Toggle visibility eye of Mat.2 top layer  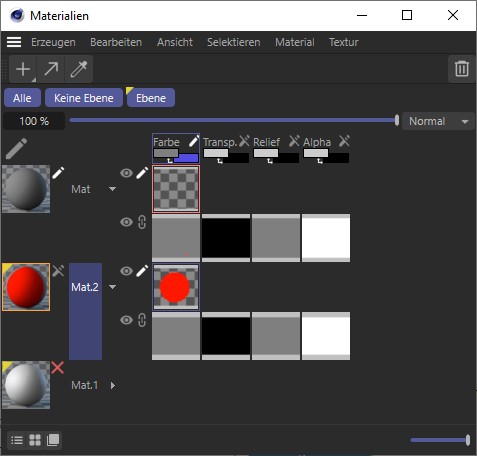pos(126,271)
